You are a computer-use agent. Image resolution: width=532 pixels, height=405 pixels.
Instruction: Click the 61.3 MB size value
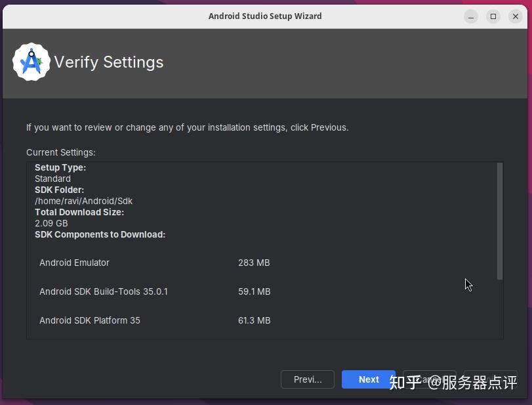click(254, 320)
